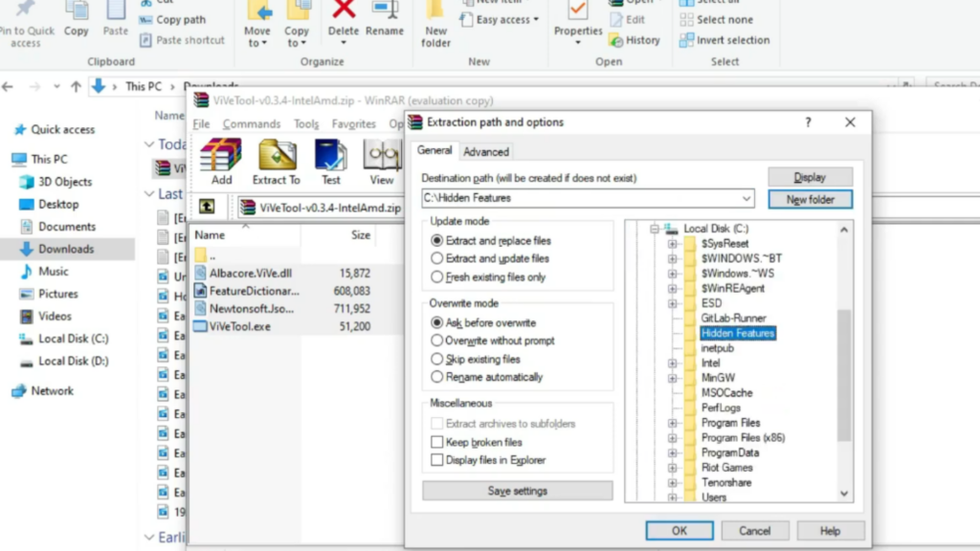Switch to the Advanced tab
This screenshot has width=980, height=551.
pyautogui.click(x=486, y=150)
